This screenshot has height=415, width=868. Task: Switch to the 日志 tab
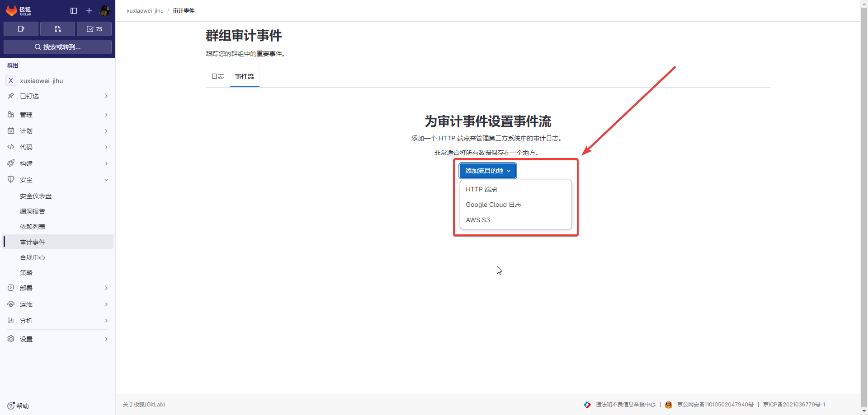[217, 76]
